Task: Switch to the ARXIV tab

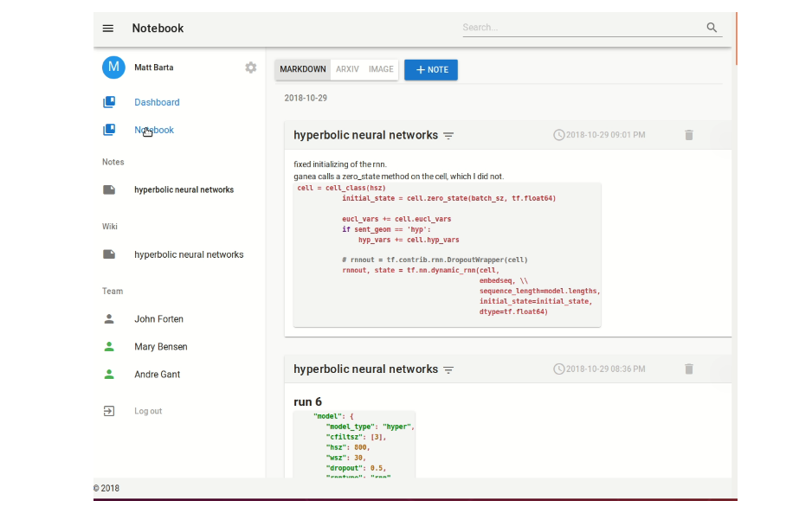Action: 347,69
